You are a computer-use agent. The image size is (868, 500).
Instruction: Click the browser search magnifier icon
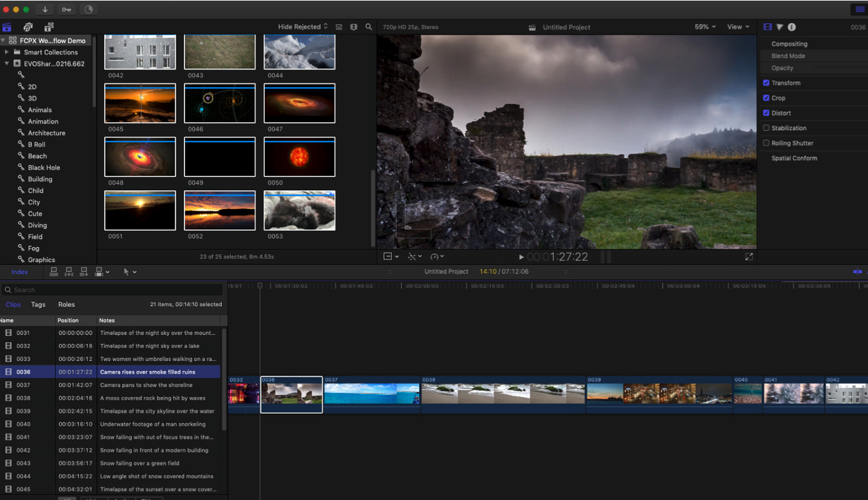click(369, 27)
